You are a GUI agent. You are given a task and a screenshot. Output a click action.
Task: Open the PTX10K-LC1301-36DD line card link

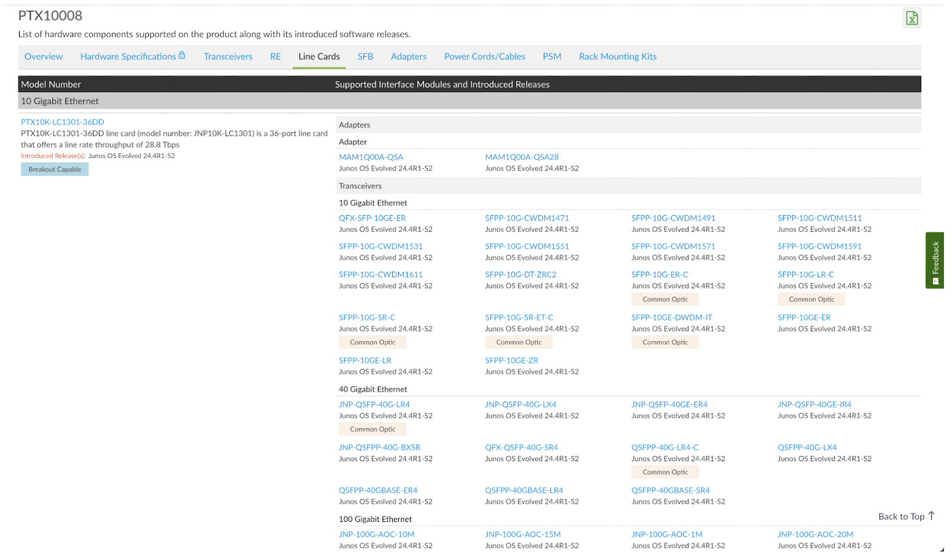(62, 122)
